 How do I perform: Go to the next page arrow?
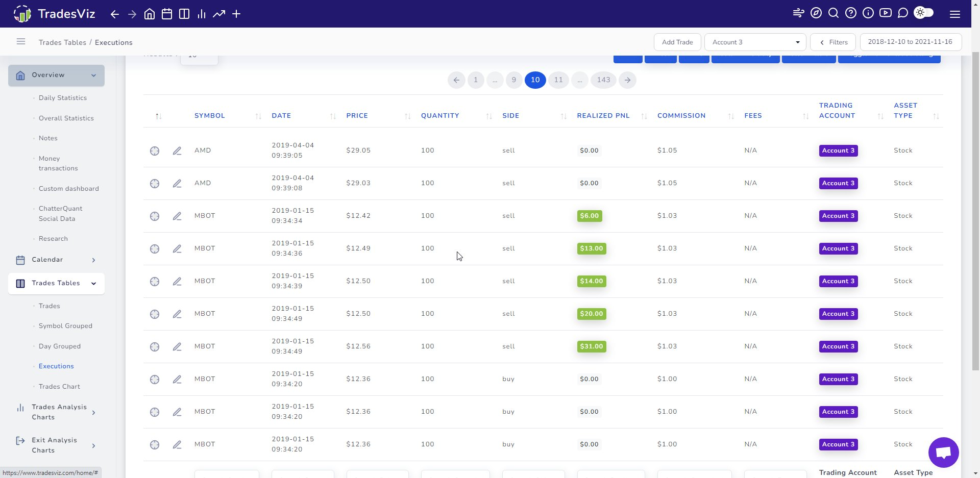pos(627,80)
